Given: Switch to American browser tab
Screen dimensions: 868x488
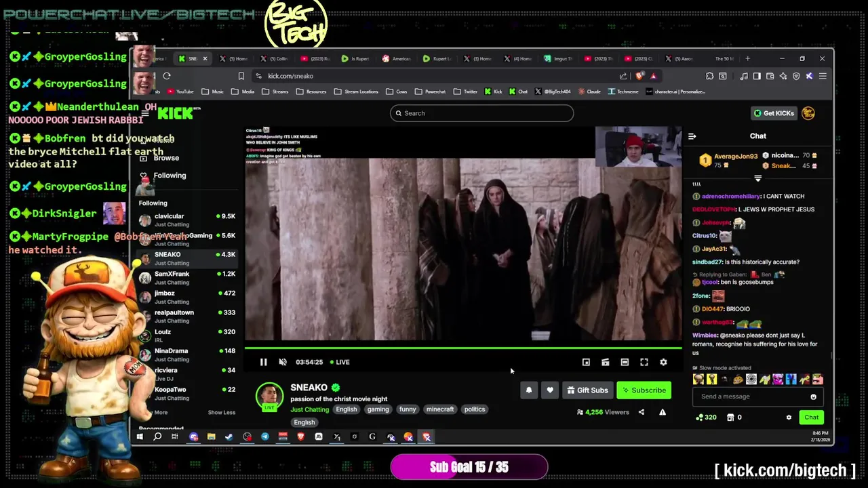Looking at the screenshot, I should 397,59.
